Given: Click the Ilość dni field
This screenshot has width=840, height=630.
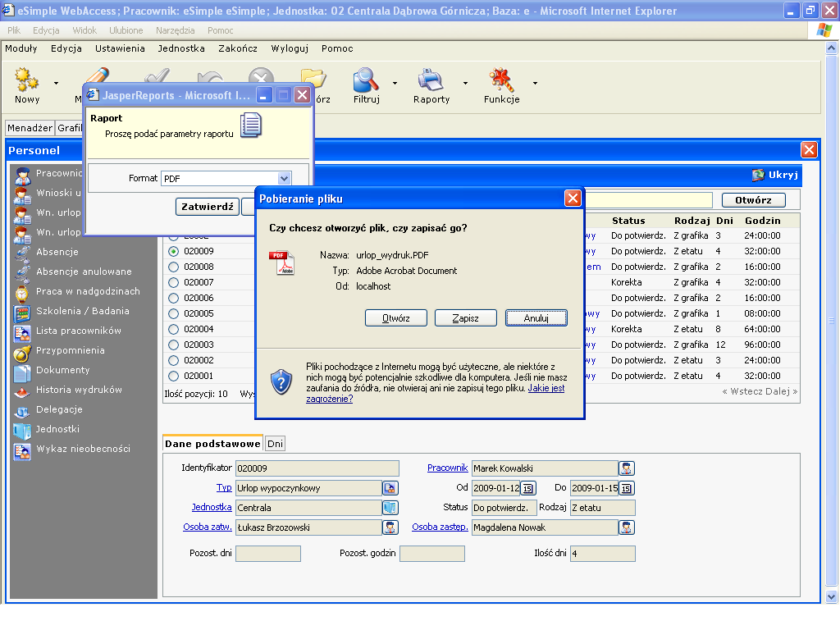Looking at the screenshot, I should [603, 554].
